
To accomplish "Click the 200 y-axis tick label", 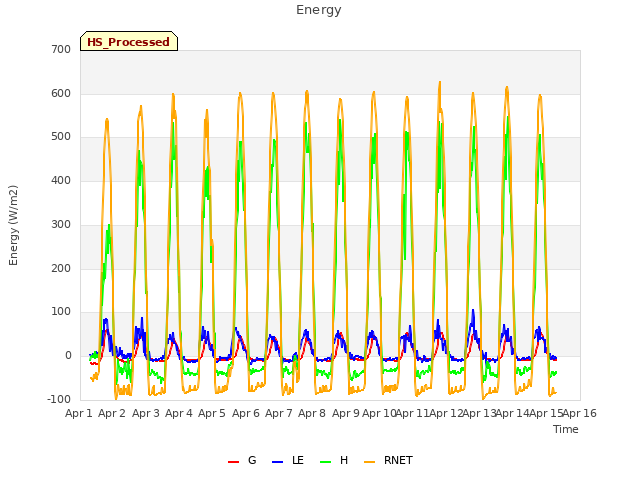I will tap(61, 269).
